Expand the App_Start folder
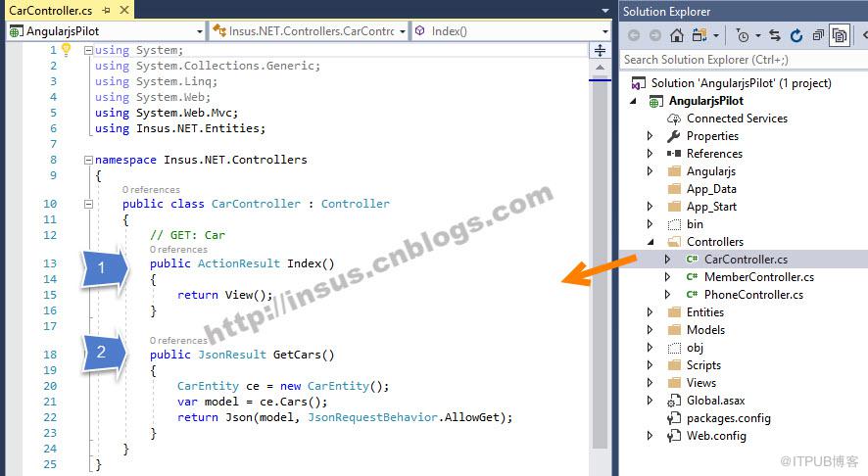 (650, 207)
